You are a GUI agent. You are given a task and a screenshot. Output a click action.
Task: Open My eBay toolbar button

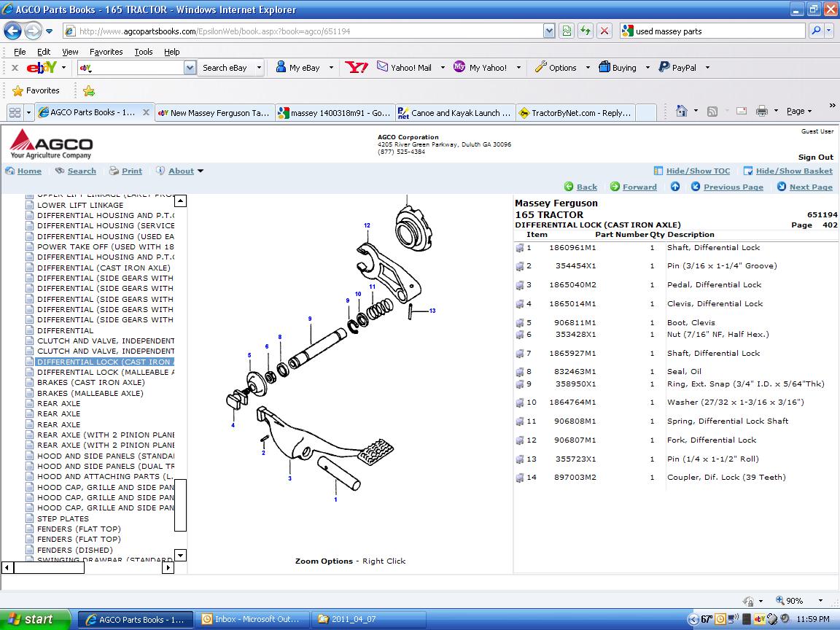[x=297, y=68]
